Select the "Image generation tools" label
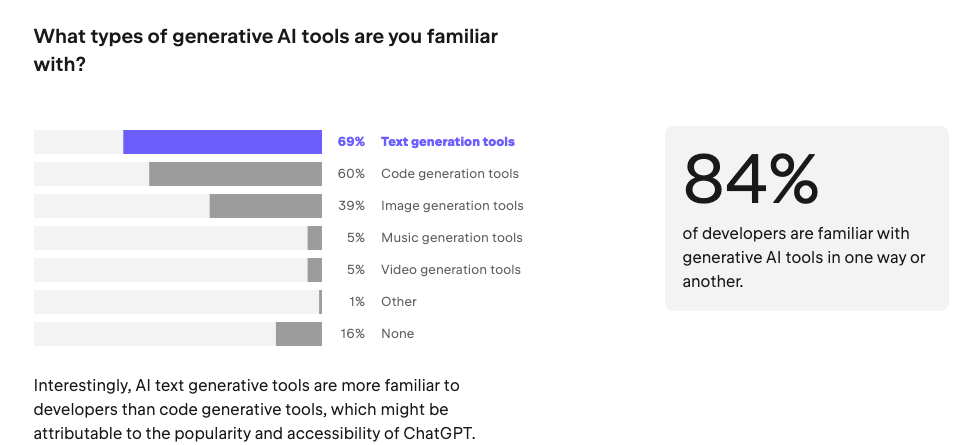969x445 pixels. [452, 206]
